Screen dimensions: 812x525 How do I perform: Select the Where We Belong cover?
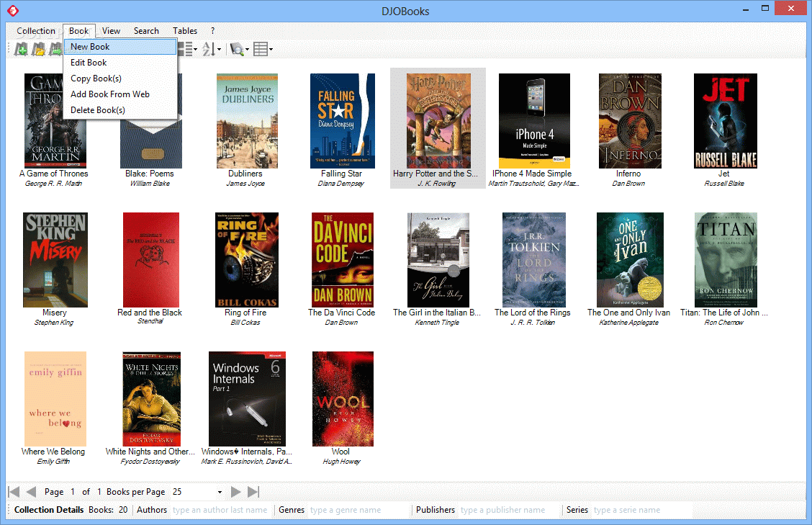pyautogui.click(x=55, y=398)
